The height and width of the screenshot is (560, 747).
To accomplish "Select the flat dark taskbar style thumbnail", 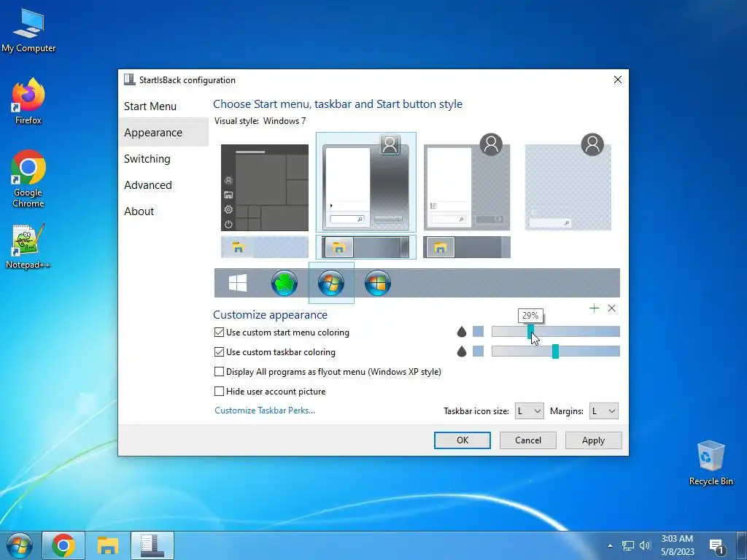I will [467, 247].
